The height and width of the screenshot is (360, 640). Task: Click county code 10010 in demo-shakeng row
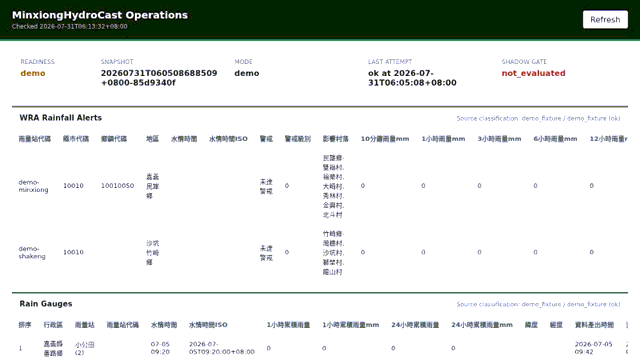pyautogui.click(x=73, y=252)
